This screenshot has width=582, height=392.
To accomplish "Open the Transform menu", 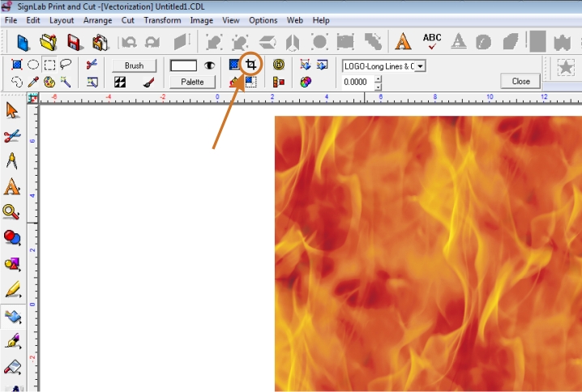I will tap(162, 20).
